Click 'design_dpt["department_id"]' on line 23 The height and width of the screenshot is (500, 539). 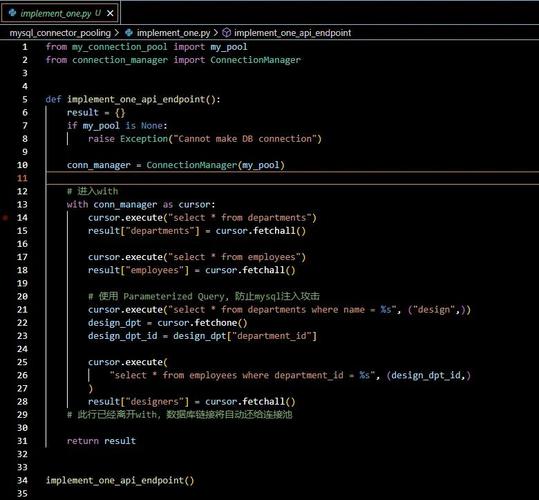pos(245,336)
